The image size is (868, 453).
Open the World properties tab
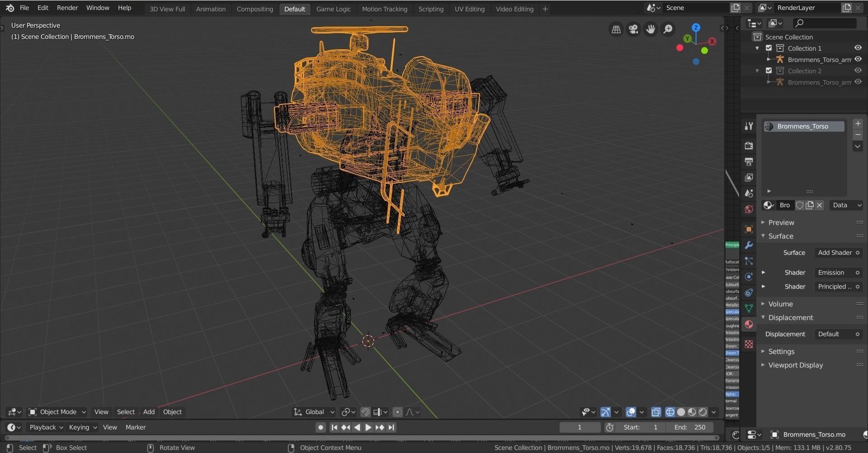(749, 209)
